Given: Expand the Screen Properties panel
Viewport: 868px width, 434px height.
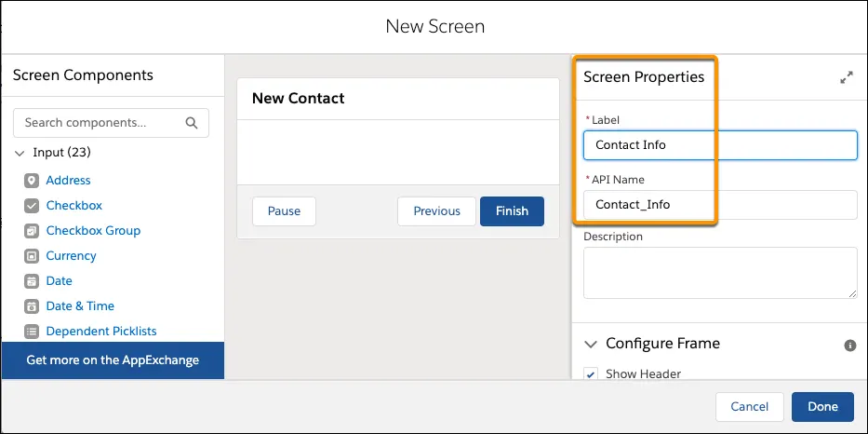Looking at the screenshot, I should click(846, 78).
